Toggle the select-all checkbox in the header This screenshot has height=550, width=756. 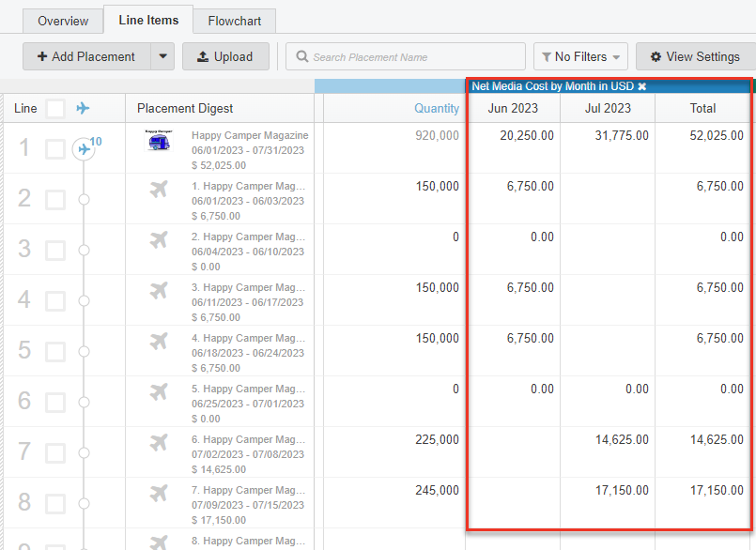(55, 109)
